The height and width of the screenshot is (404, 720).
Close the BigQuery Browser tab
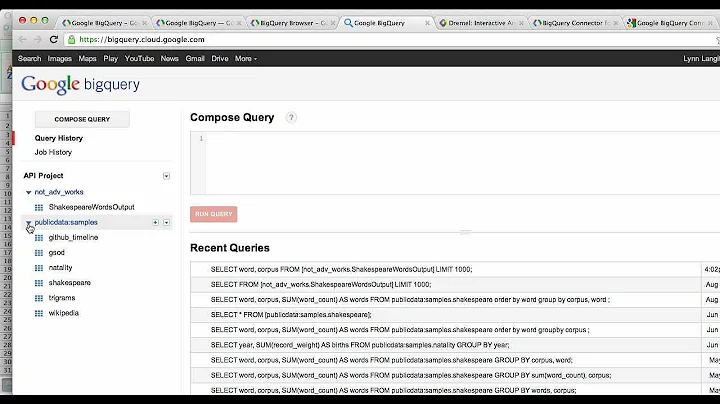coord(332,22)
